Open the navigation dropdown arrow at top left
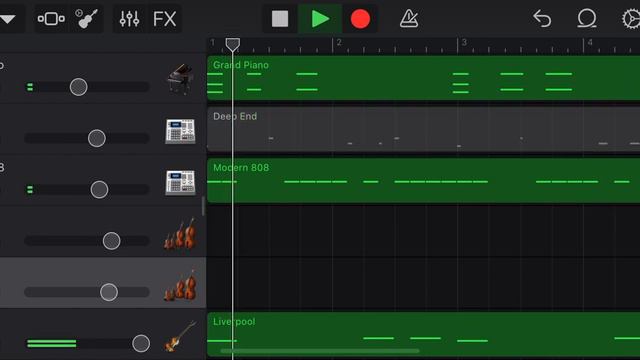Screen dimensions: 640x360 8,19
